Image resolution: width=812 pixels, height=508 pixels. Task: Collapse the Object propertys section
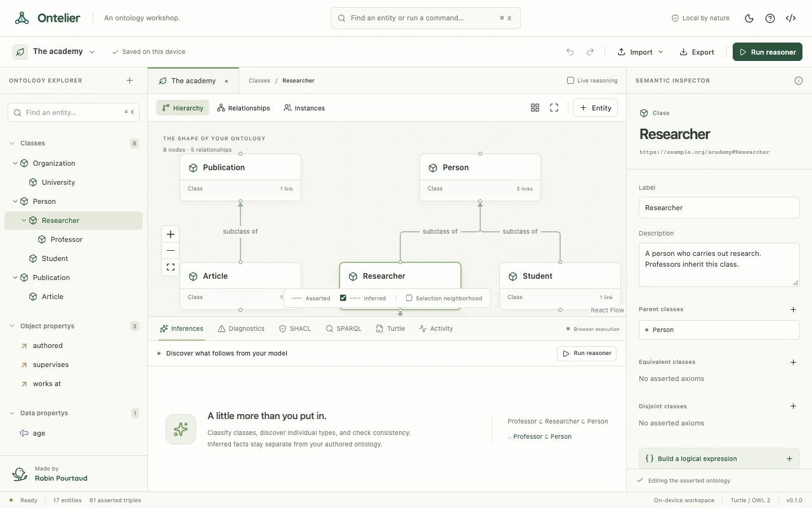click(x=12, y=326)
